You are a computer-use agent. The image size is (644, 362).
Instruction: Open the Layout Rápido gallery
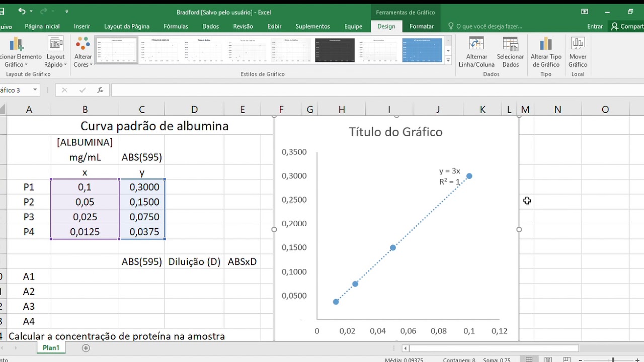[x=55, y=52]
